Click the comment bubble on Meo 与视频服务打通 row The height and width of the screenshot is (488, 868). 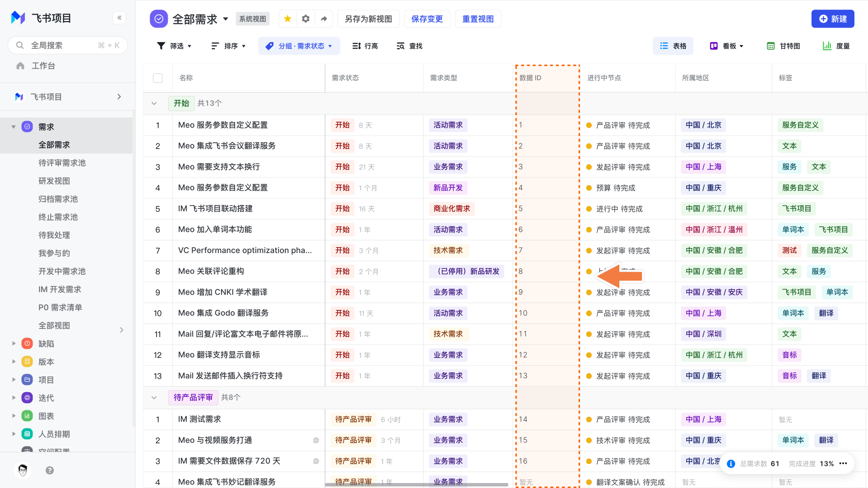(x=316, y=441)
